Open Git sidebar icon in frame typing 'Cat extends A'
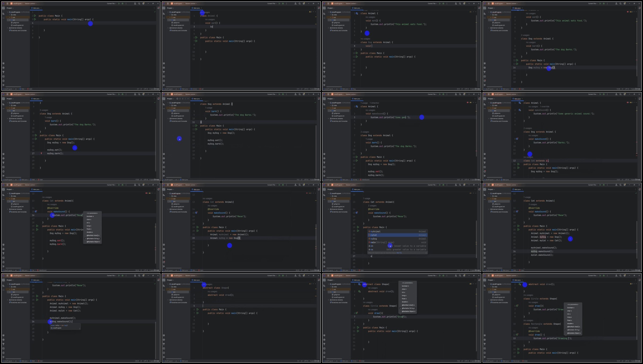This screenshot has height=364, width=643. 485,176
